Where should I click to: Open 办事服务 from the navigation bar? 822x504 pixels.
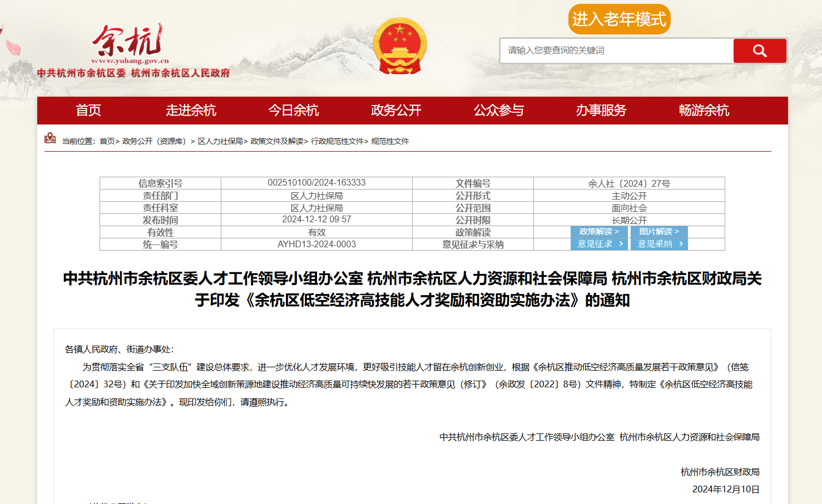[601, 111]
